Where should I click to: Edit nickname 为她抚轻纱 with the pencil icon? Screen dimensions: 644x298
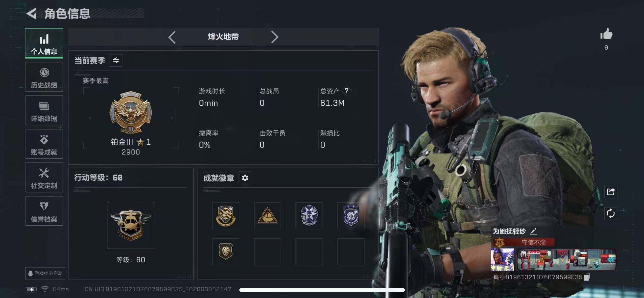click(x=533, y=232)
